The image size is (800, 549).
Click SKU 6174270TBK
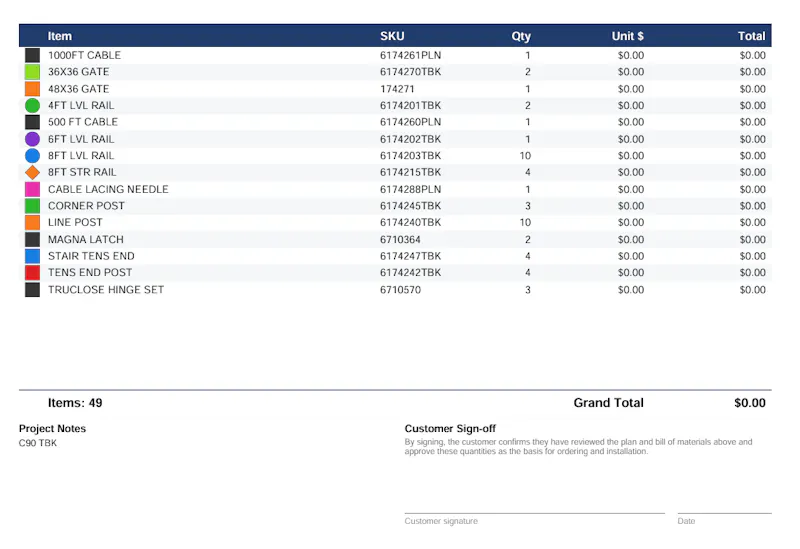pos(410,72)
